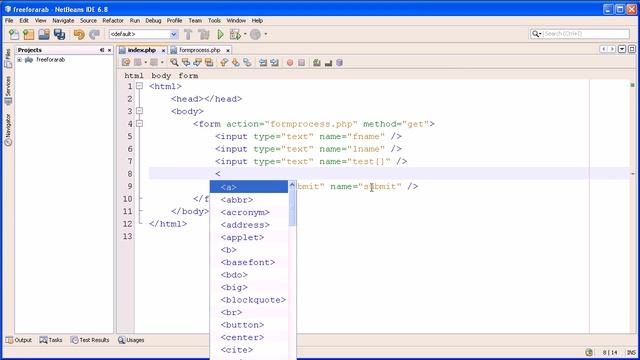The height and width of the screenshot is (360, 640).
Task: Click the Comment icon in editor toolbar
Action: coord(317,62)
